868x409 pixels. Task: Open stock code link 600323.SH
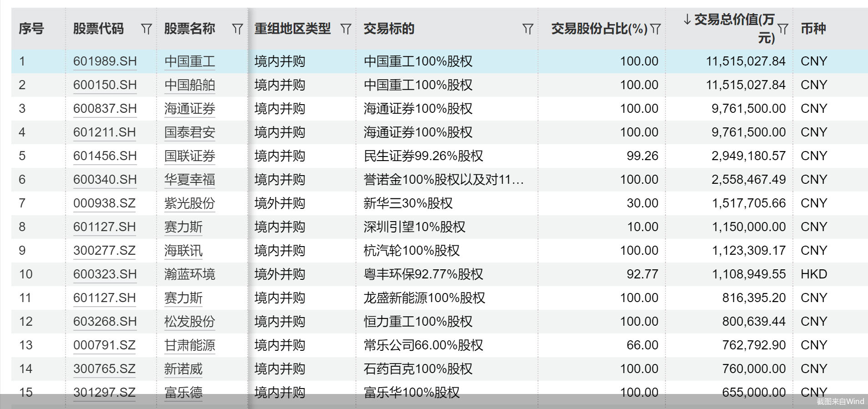pyautogui.click(x=105, y=274)
